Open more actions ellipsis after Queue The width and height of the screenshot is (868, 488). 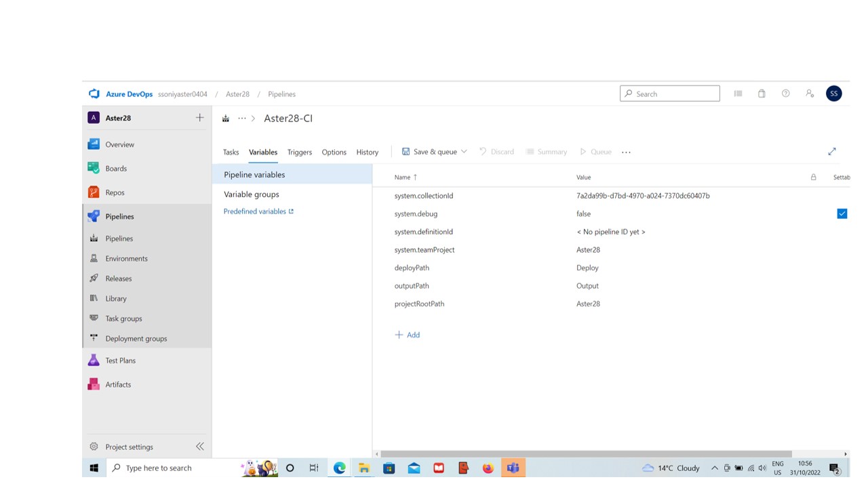click(x=626, y=152)
